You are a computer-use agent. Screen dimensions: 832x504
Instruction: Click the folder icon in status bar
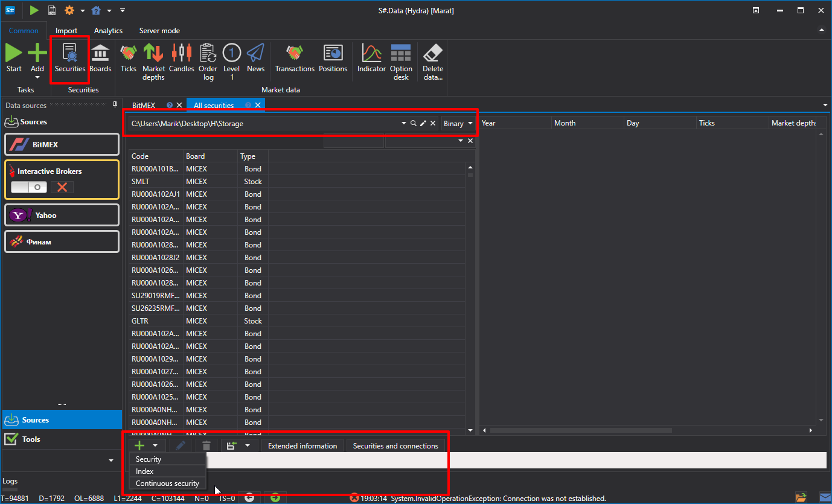point(801,497)
